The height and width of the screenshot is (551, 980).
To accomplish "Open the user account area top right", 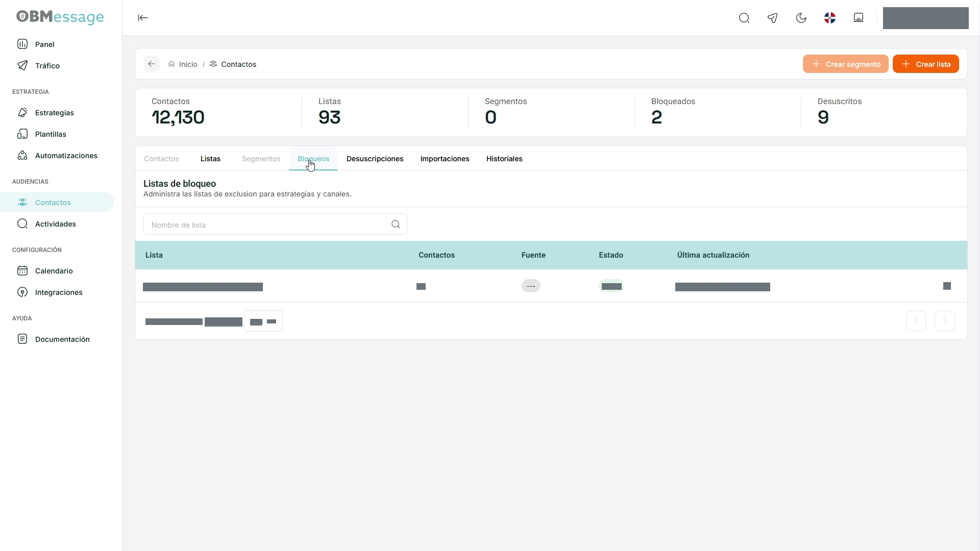I will [926, 18].
